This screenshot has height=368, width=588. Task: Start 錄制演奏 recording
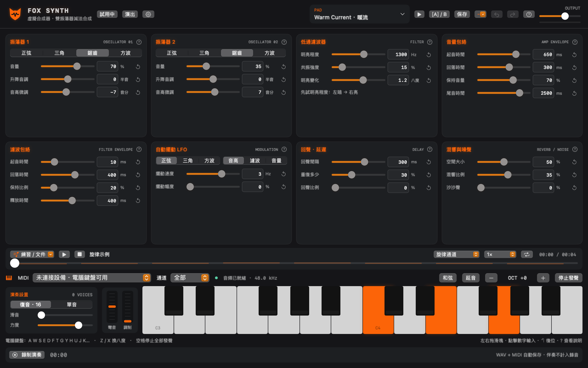[x=27, y=355]
